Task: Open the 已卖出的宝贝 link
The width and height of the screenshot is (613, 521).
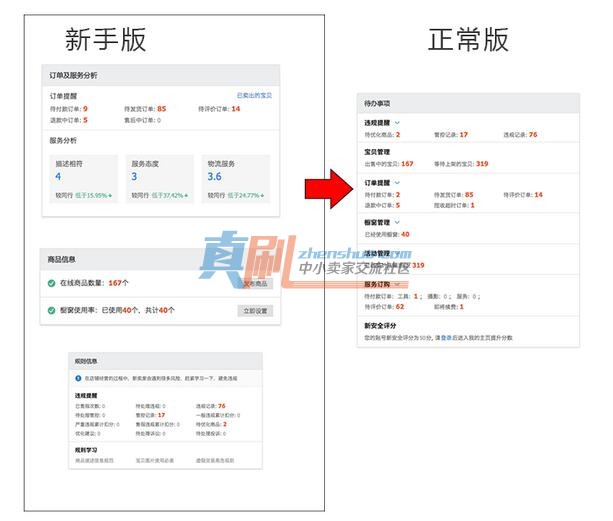Action: click(255, 95)
